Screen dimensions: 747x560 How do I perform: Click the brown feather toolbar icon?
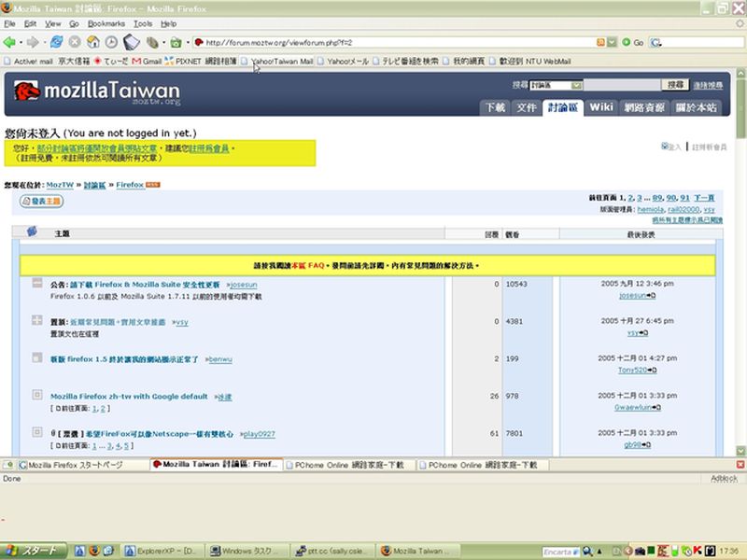pos(152,42)
